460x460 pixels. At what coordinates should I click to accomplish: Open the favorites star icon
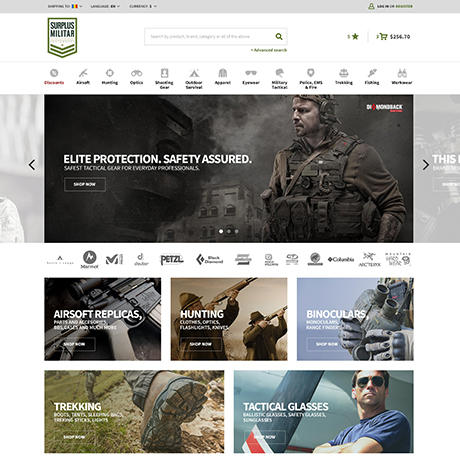(x=355, y=36)
